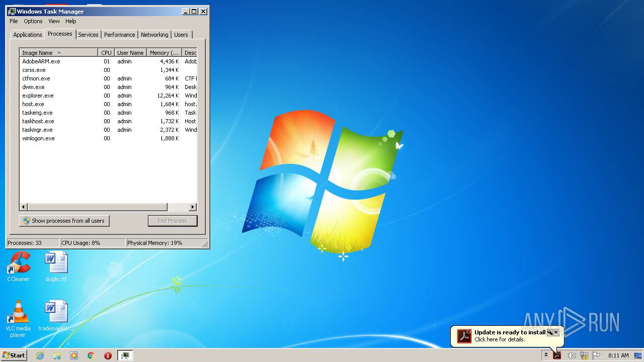The width and height of the screenshot is (644, 362).
Task: Select the Processes tab
Action: 60,34
